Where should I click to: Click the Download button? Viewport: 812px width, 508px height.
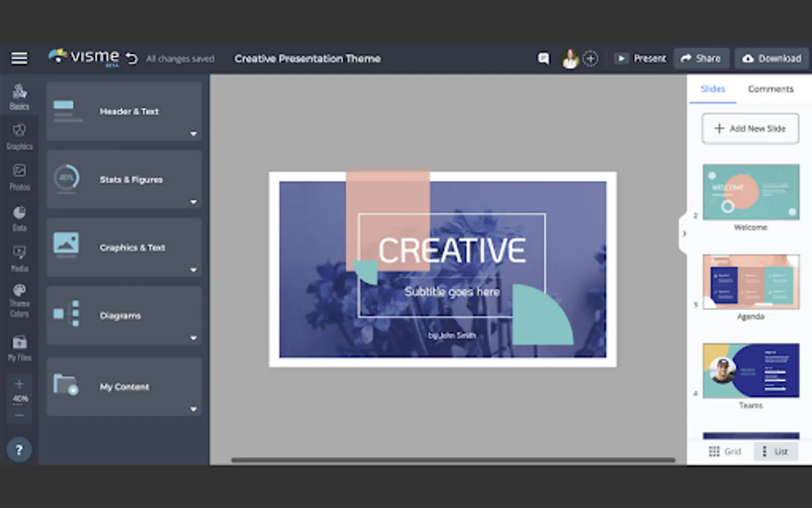point(772,58)
